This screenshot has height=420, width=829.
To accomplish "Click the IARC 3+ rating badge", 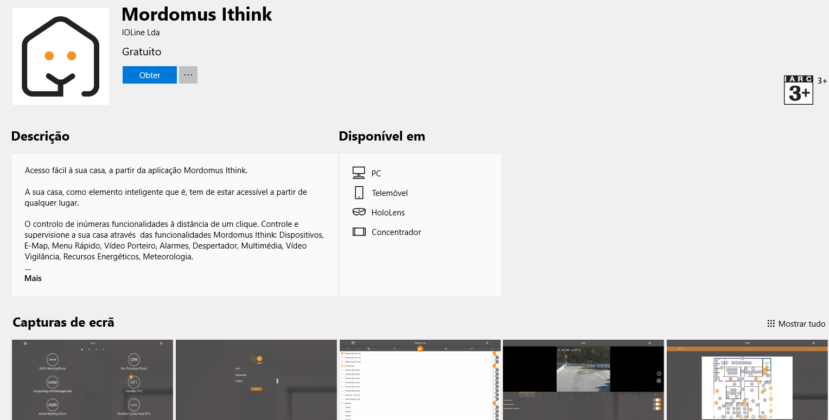I will pos(798,90).
